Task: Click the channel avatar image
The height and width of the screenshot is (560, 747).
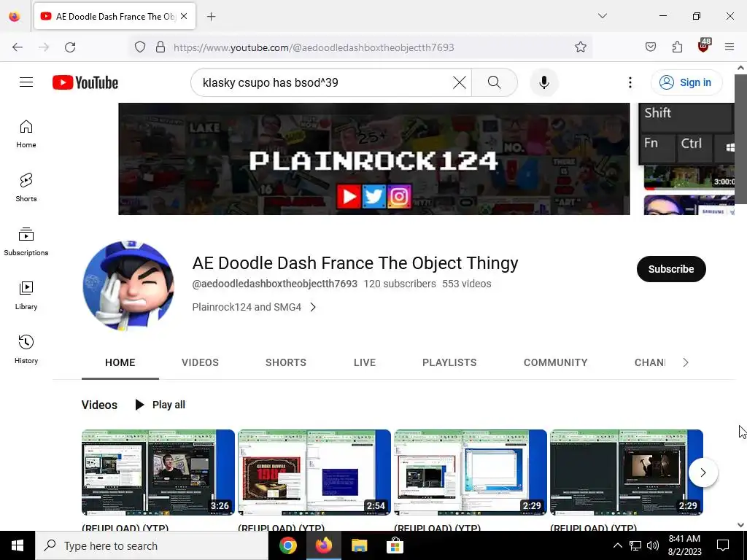Action: tap(128, 286)
